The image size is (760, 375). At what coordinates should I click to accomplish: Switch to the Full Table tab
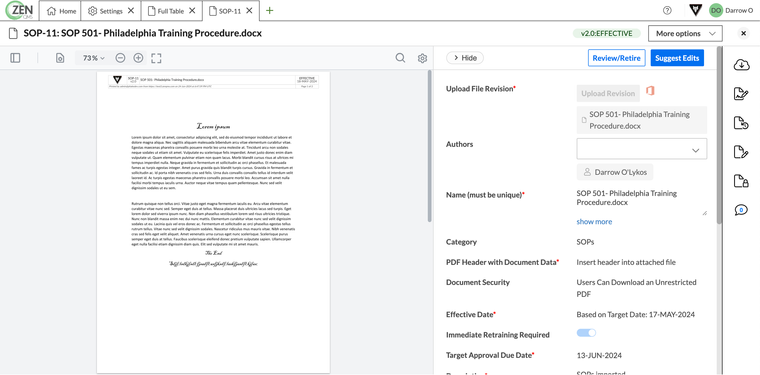(x=171, y=11)
